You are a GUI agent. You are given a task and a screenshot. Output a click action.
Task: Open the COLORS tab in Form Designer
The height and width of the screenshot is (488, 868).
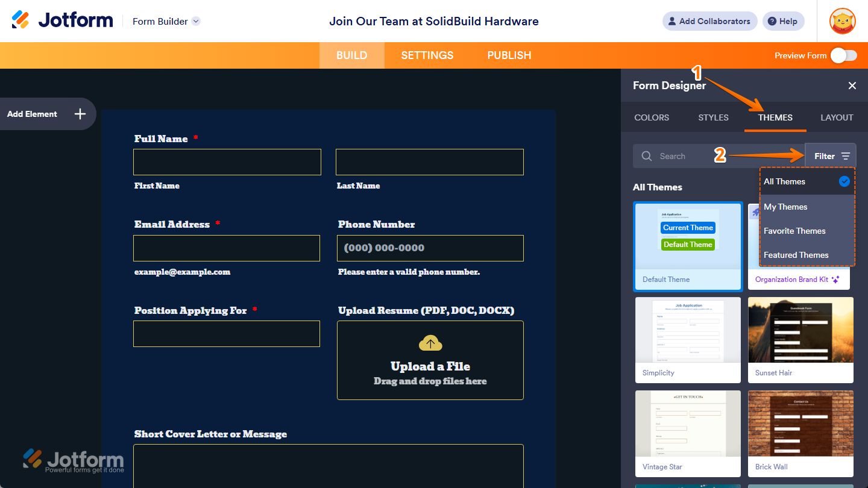(x=652, y=117)
